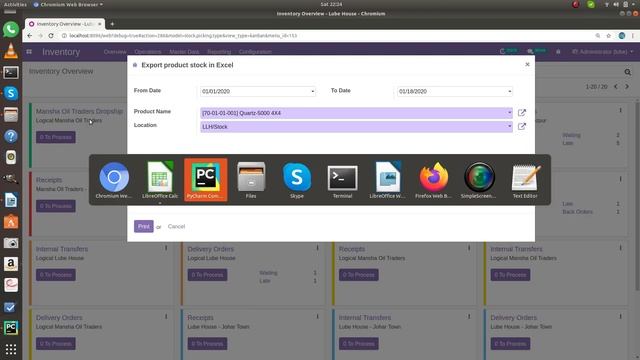This screenshot has width=640, height=360.
Task: Go to previous page of kanban records
Action: pos(616,87)
